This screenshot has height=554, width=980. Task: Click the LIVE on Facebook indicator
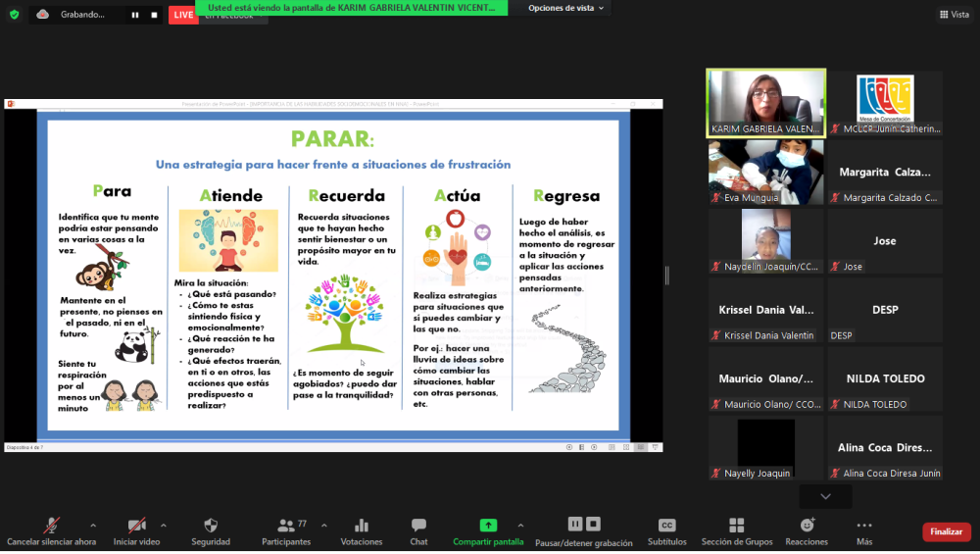pyautogui.click(x=183, y=15)
